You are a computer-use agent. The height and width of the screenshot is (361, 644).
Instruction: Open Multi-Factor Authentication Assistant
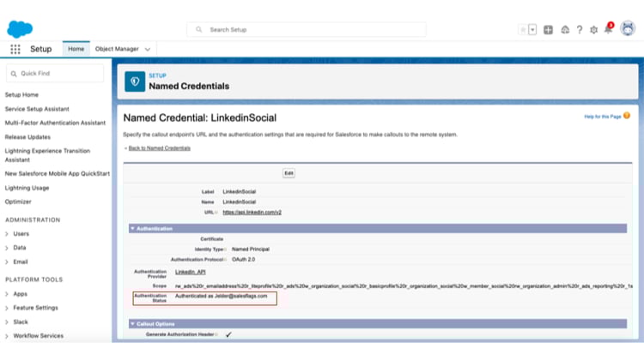click(x=55, y=123)
